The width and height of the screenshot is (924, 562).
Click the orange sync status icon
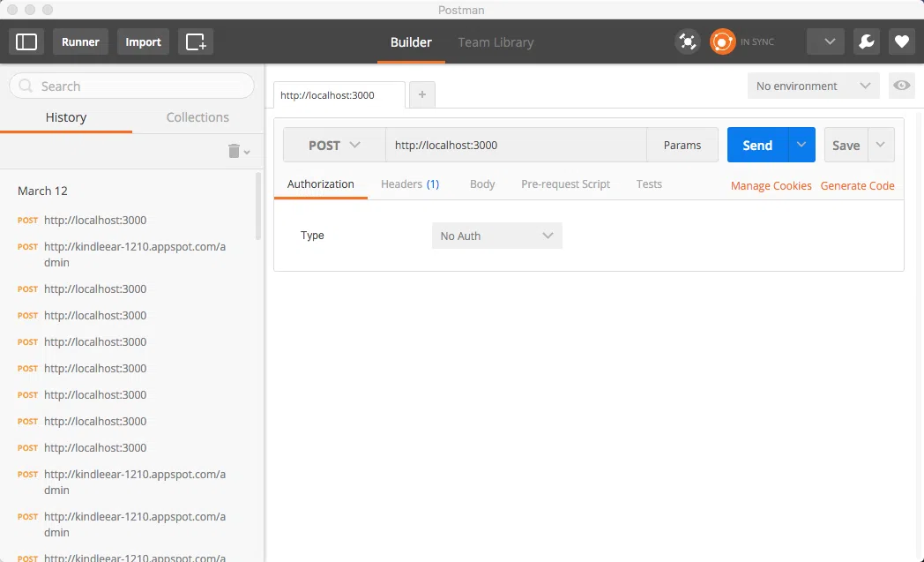click(723, 41)
